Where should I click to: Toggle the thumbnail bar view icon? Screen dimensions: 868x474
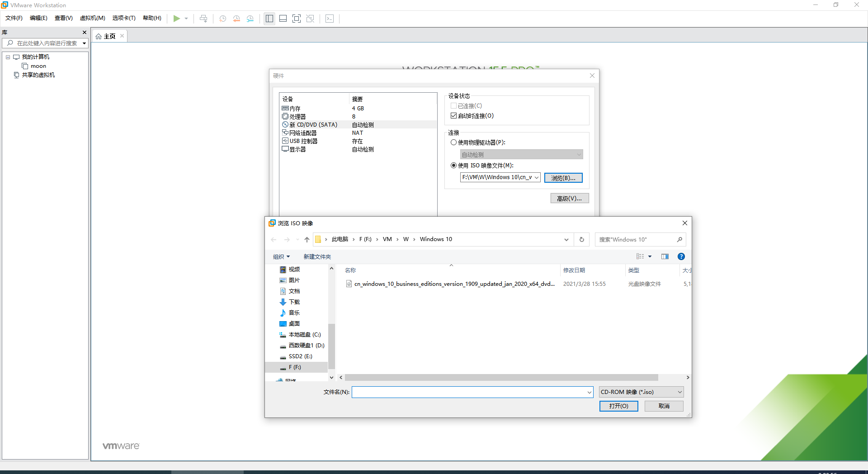pos(283,19)
